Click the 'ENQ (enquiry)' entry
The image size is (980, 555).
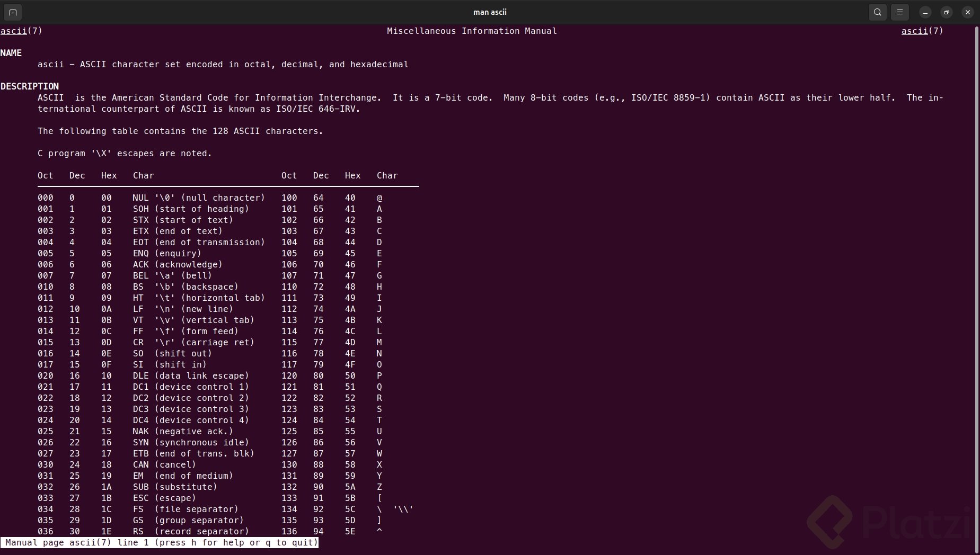[167, 254]
